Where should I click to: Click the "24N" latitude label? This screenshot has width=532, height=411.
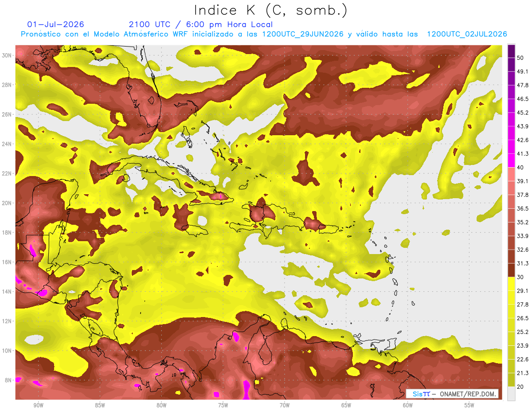(x=8, y=144)
